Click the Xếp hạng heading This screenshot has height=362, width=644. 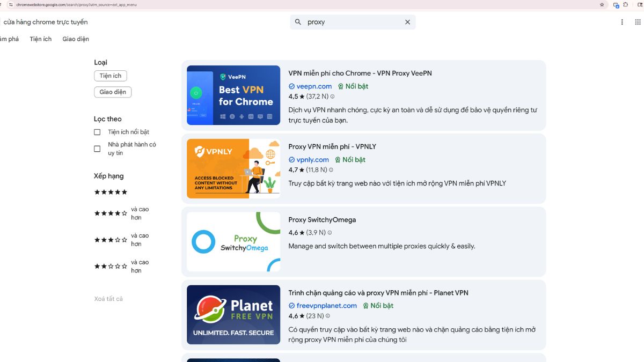(x=109, y=176)
